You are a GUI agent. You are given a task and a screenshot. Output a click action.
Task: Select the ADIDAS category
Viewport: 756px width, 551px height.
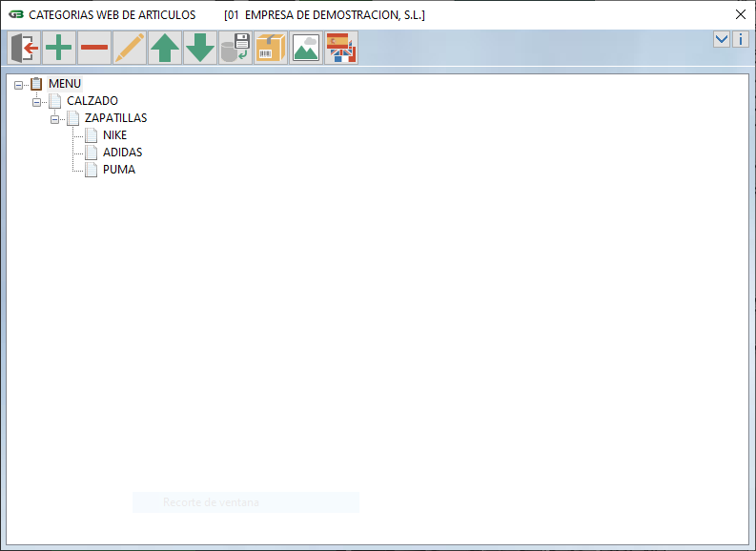click(x=122, y=153)
